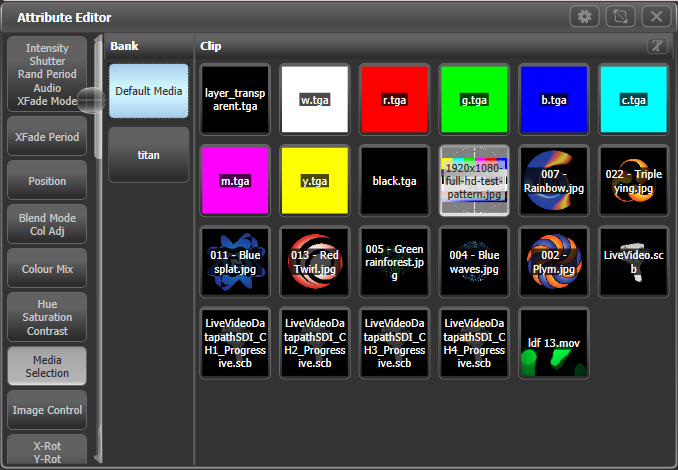Open the Attribute Editor settings gear

585,17
